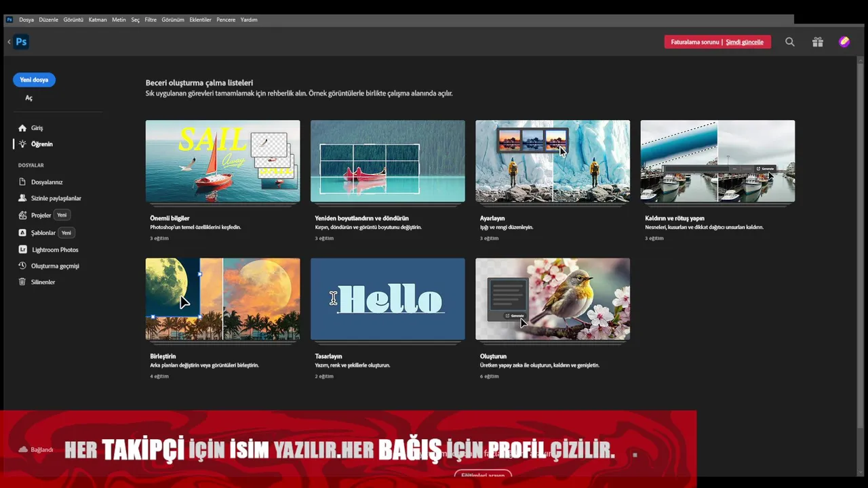The image size is (868, 488).
Task: Click the Beceri oluşturma çalma listeleri heading
Action: click(x=199, y=83)
